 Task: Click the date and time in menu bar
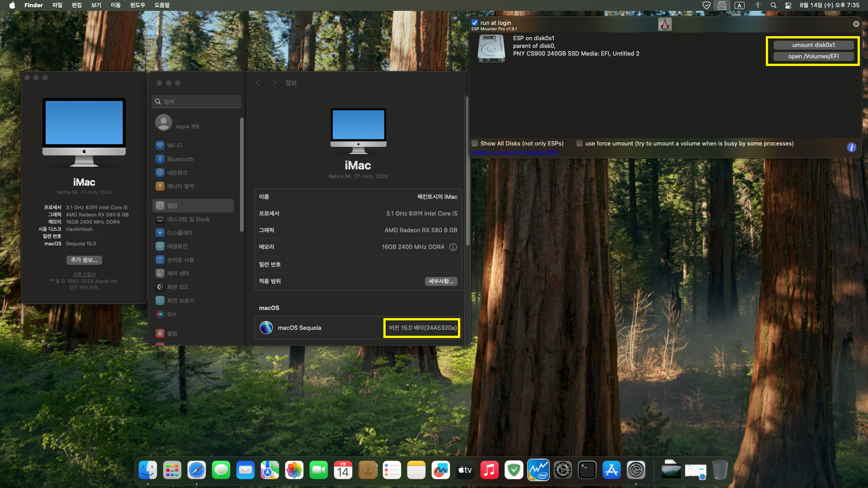tap(830, 5)
